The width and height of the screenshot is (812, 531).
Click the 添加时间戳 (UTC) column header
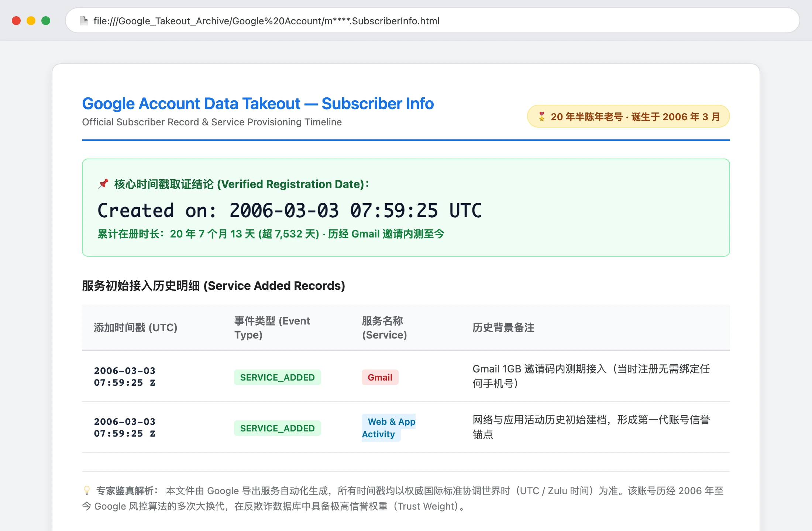(x=135, y=327)
